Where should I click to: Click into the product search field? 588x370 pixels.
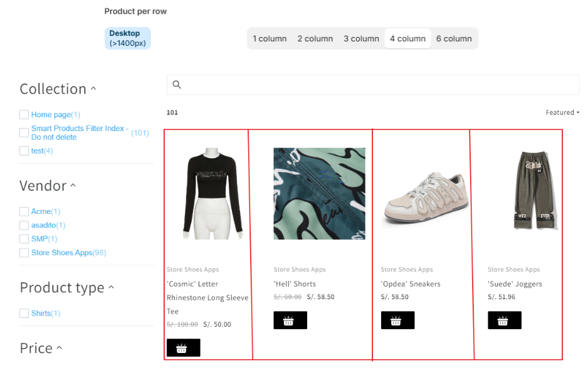[376, 85]
